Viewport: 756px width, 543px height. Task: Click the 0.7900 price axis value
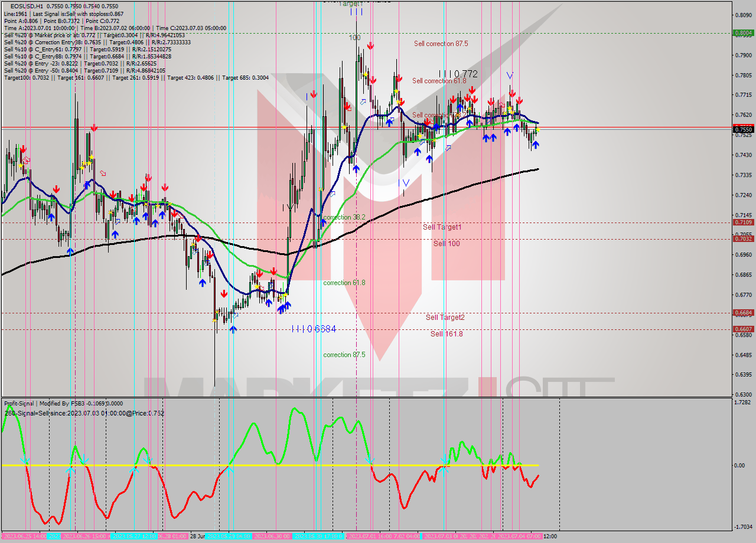(x=743, y=55)
